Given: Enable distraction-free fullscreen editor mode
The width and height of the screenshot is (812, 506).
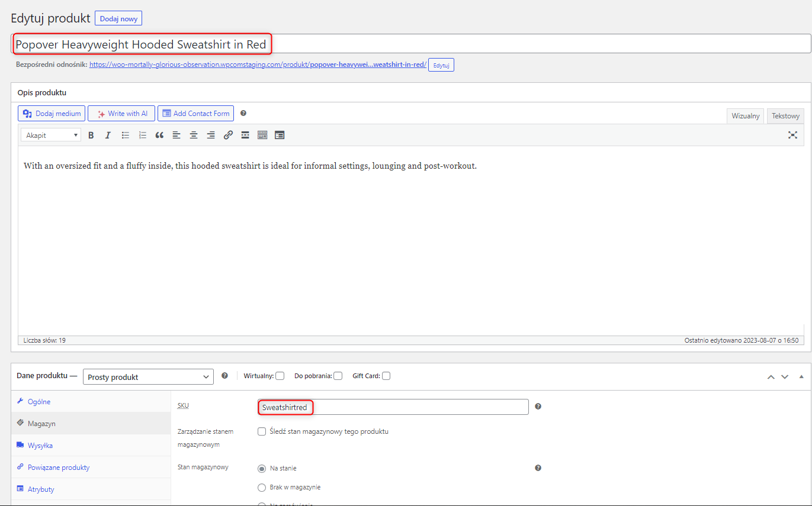Looking at the screenshot, I should click(792, 135).
